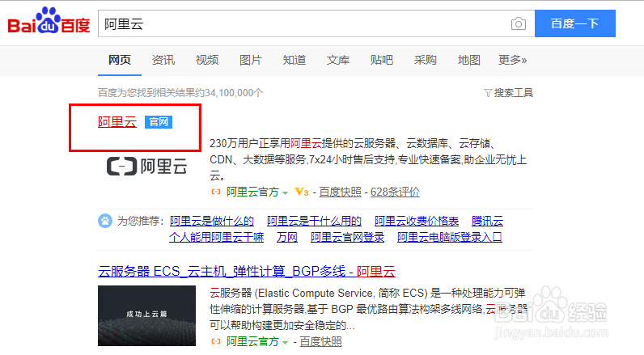The width and height of the screenshot is (644, 355).
Task: Open 阿里云官方 source link in first result
Action: [x=252, y=192]
